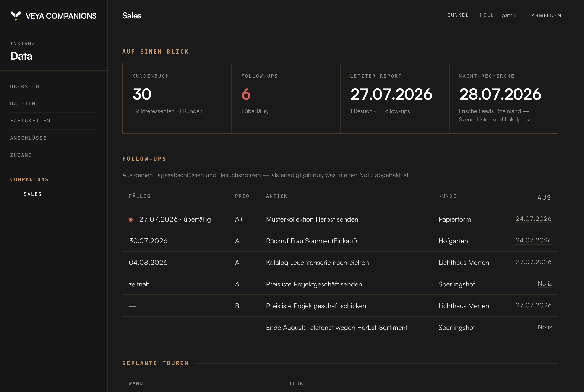Click the red overdue dot indicator
The height and width of the screenshot is (392, 584).
(131, 219)
